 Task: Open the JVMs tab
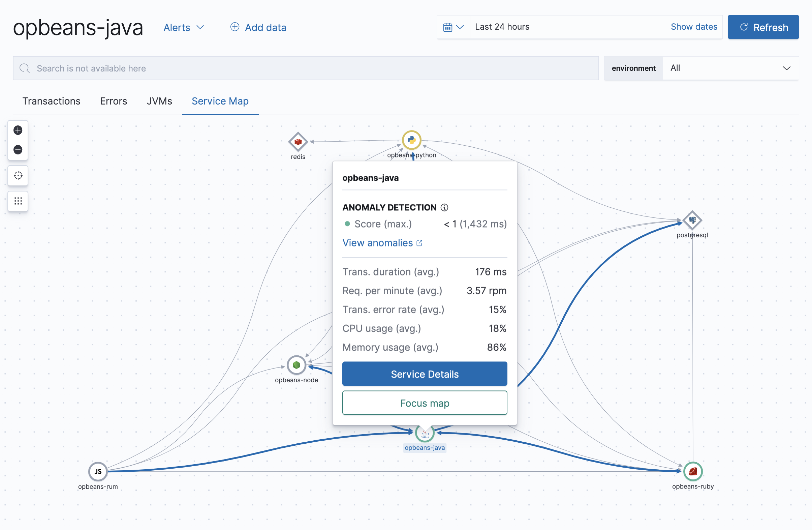point(159,101)
